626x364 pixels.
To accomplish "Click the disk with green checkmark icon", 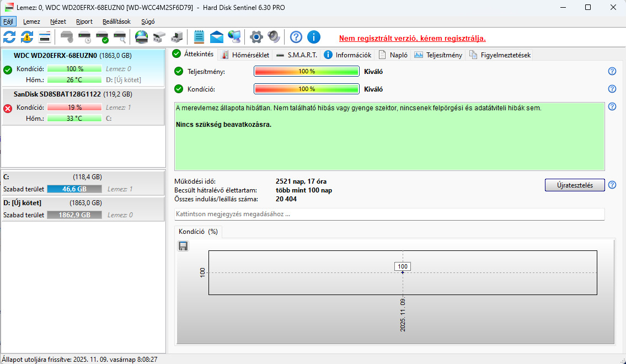I will coord(103,37).
